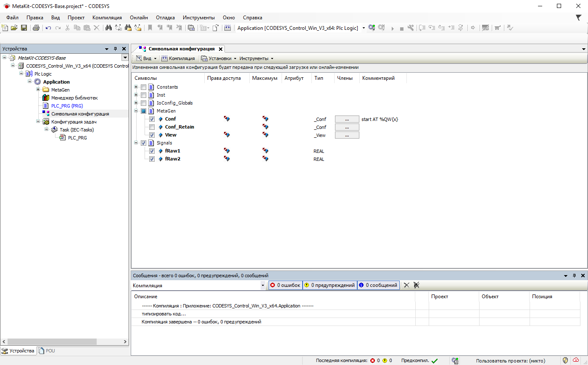Image resolution: width=588 pixels, height=365 pixels.
Task: Click the precompile green checkmark in status bar
Action: pyautogui.click(x=435, y=361)
